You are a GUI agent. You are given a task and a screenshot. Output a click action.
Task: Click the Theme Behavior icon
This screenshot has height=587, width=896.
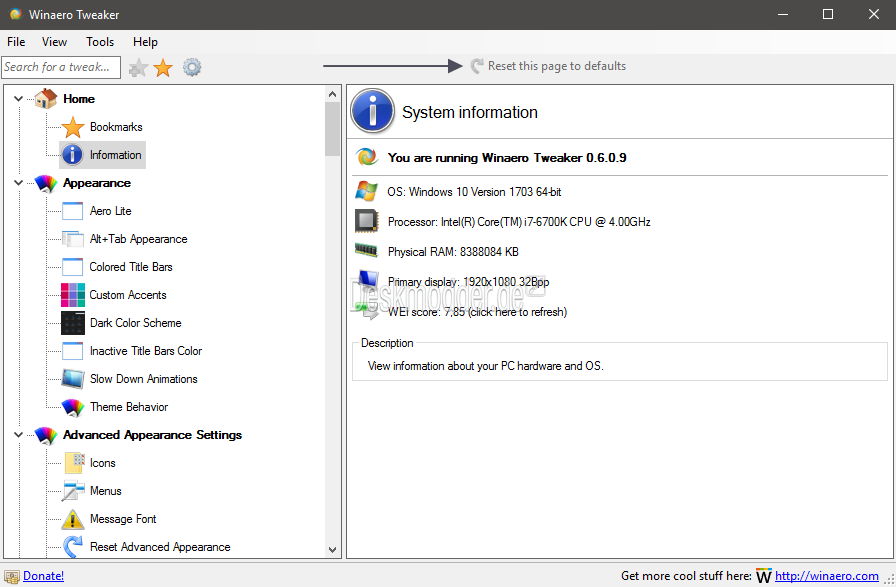point(73,407)
